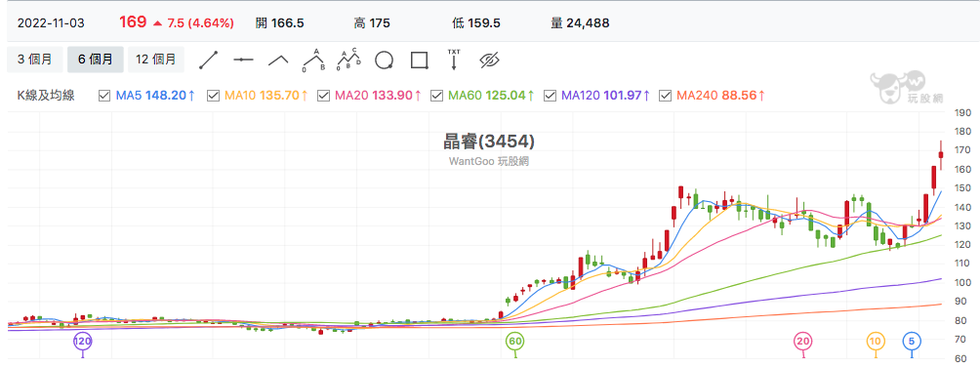This screenshot has height=367, width=980.
Task: Switch to 6 個月 range
Action: tap(95, 60)
